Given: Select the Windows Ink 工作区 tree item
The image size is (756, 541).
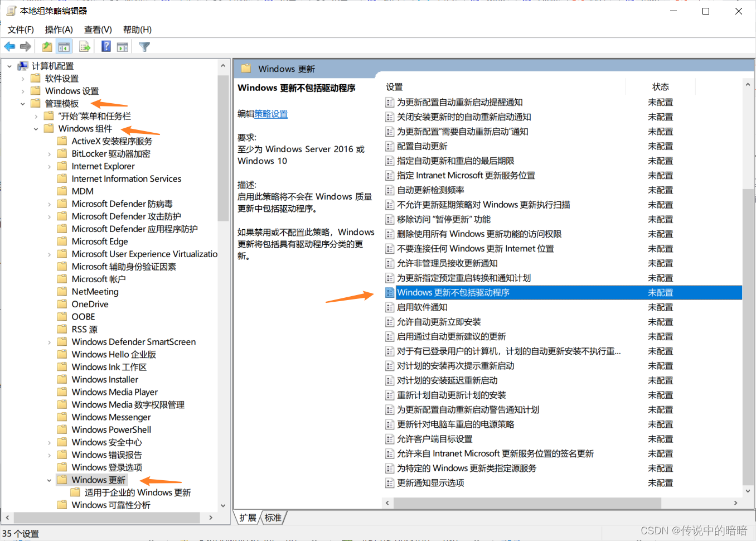Looking at the screenshot, I should point(109,367).
